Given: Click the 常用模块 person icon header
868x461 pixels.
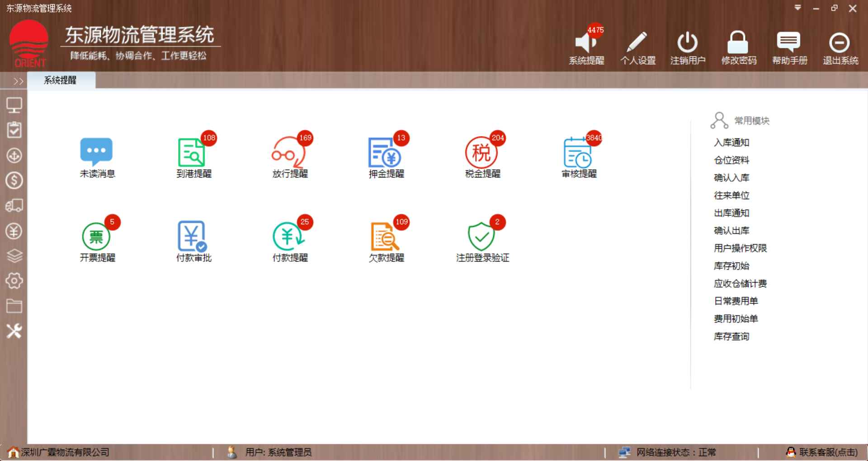Looking at the screenshot, I should (719, 121).
